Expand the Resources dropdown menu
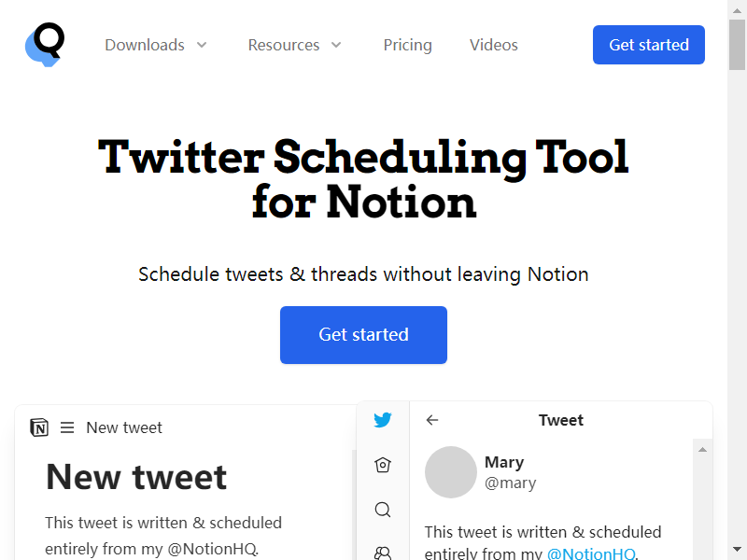 coord(295,45)
